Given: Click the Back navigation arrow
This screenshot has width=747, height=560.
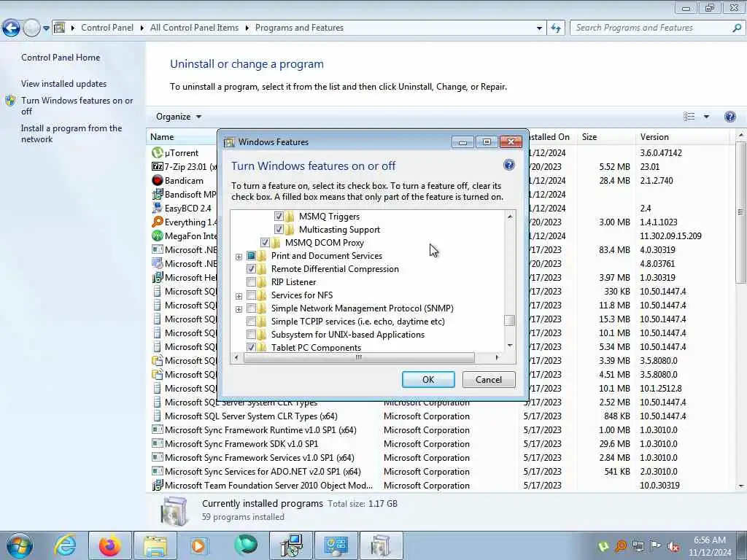Looking at the screenshot, I should pos(11,28).
